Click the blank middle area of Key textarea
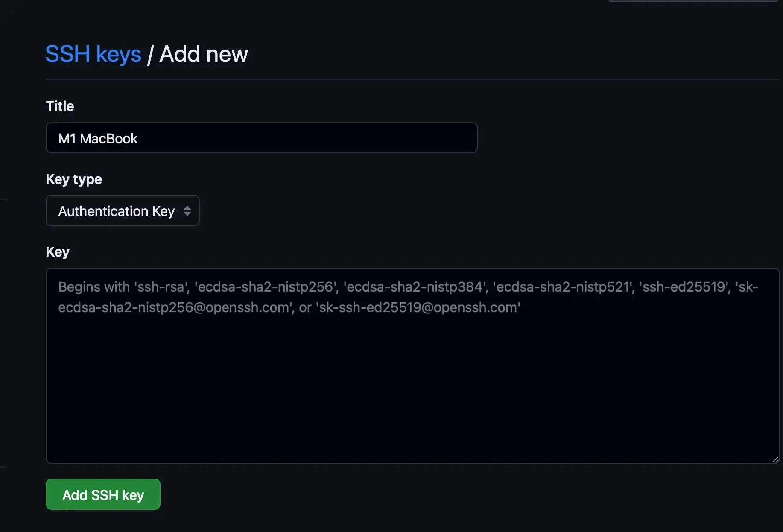Viewport: 783px width, 532px height. click(412, 384)
